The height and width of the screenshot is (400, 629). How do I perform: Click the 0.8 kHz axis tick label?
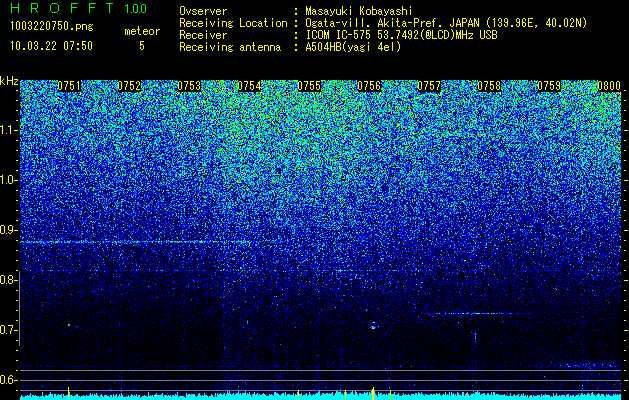[8, 280]
